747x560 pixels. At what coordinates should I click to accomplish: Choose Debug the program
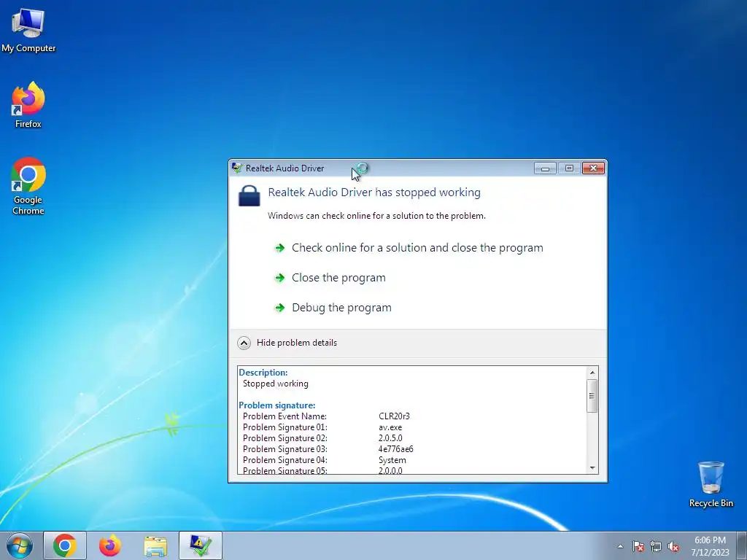341,308
